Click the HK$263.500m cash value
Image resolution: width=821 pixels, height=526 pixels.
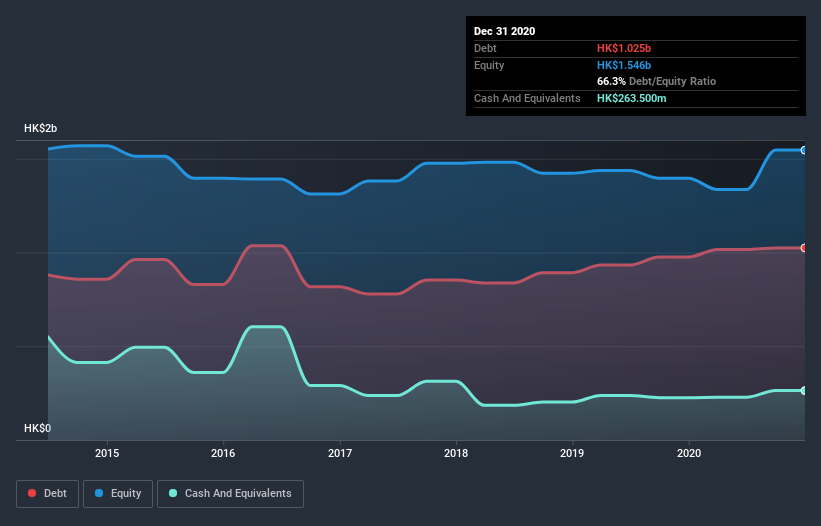point(631,98)
